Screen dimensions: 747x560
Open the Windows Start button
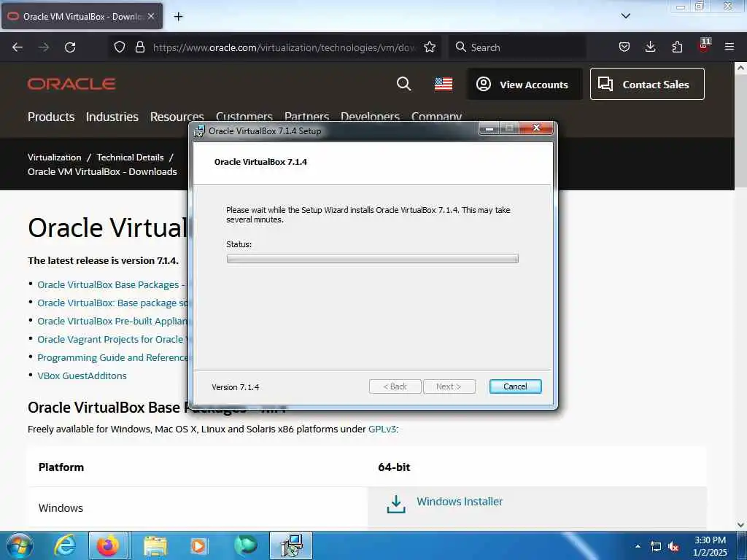click(20, 545)
